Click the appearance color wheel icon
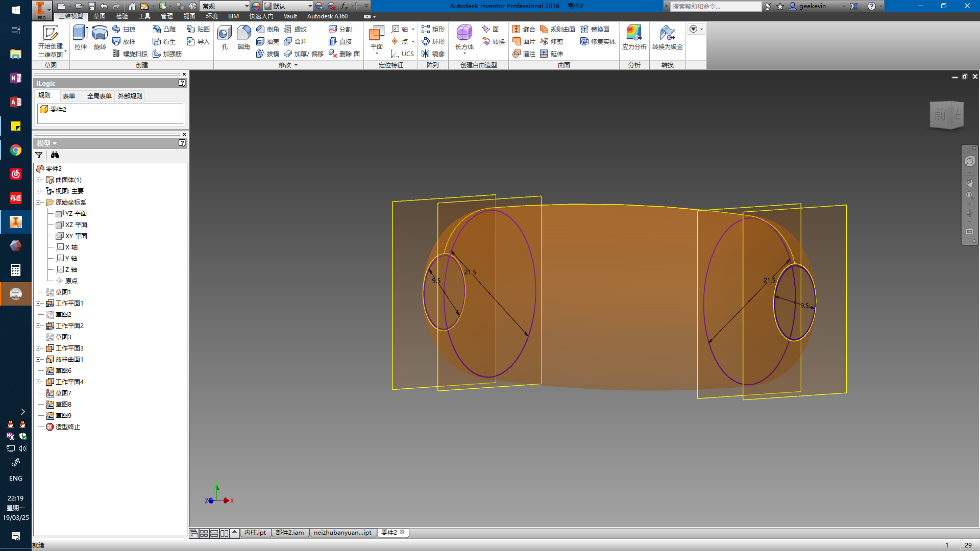 point(256,6)
